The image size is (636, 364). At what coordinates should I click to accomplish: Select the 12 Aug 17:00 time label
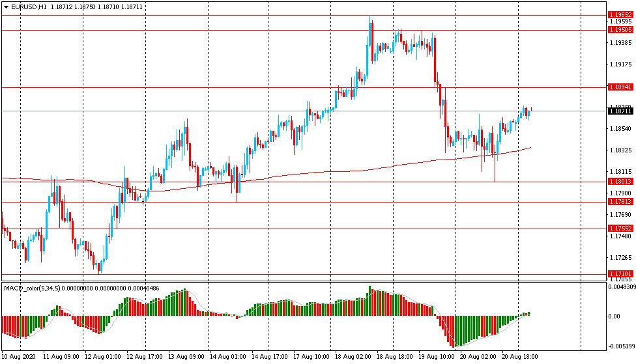[145, 357]
